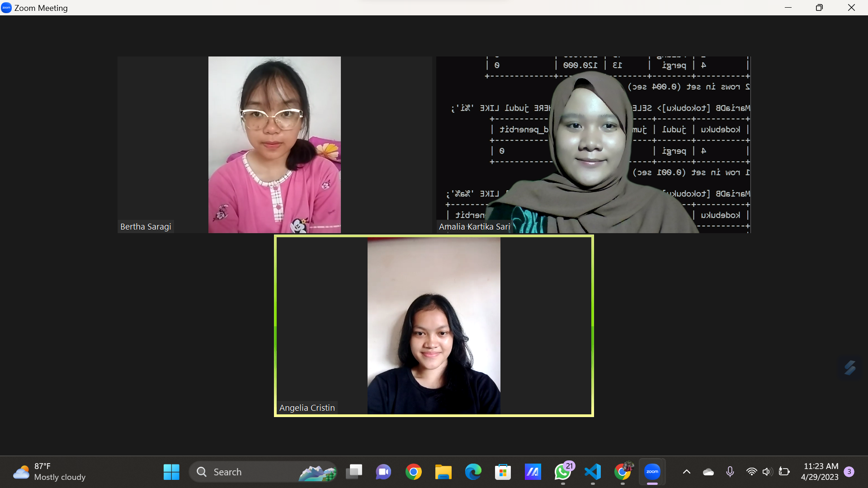Click the Zoom taskbar icon
868x488 pixels.
[x=652, y=472]
